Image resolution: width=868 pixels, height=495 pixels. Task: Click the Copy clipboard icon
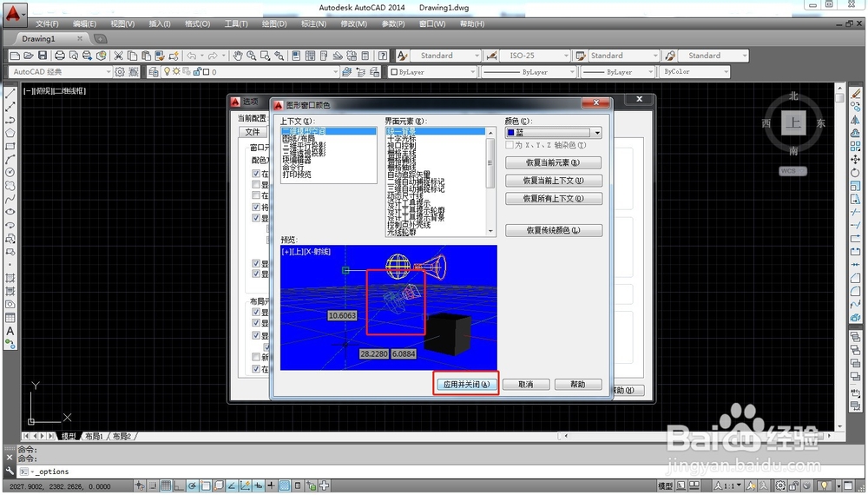pos(132,56)
